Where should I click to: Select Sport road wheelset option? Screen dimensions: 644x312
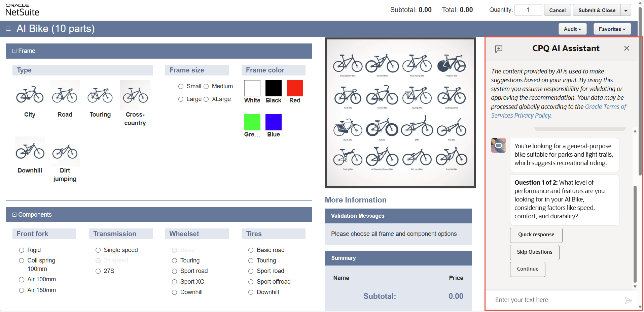point(174,271)
